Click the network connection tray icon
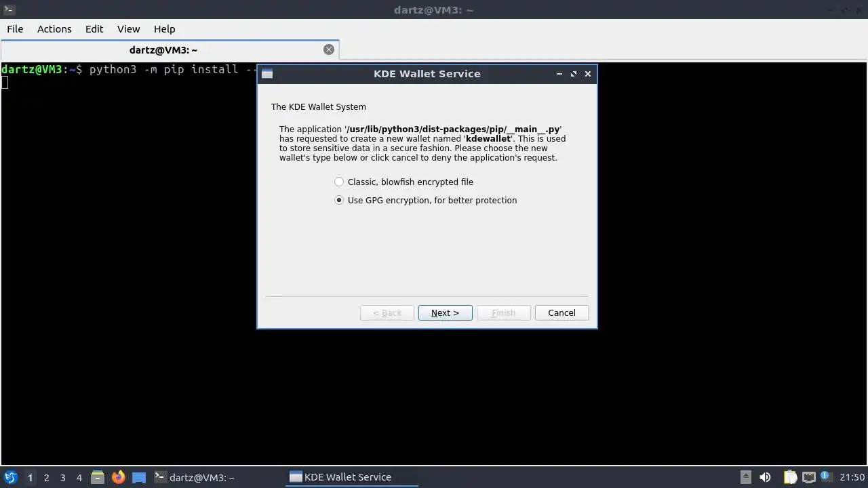This screenshot has height=488, width=868. coord(809,477)
